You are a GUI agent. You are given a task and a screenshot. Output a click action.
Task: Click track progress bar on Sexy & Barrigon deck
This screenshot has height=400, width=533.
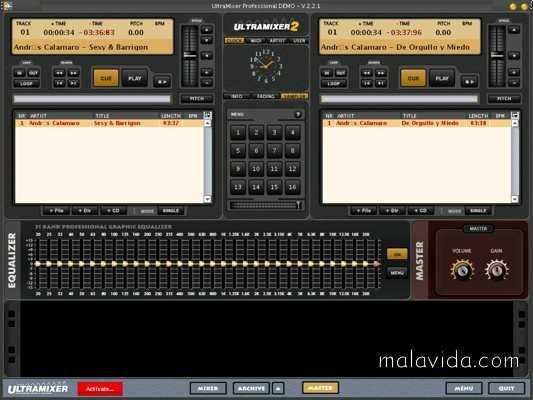(92, 99)
